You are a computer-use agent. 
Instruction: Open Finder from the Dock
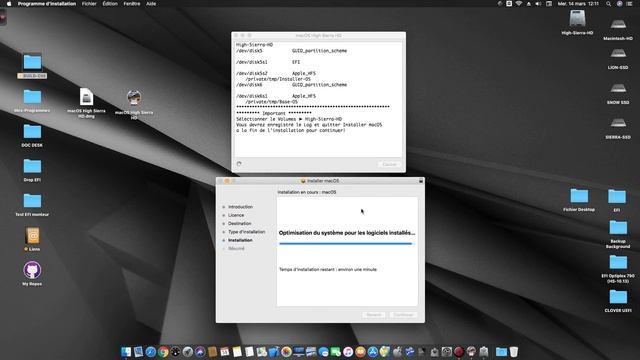(126, 351)
